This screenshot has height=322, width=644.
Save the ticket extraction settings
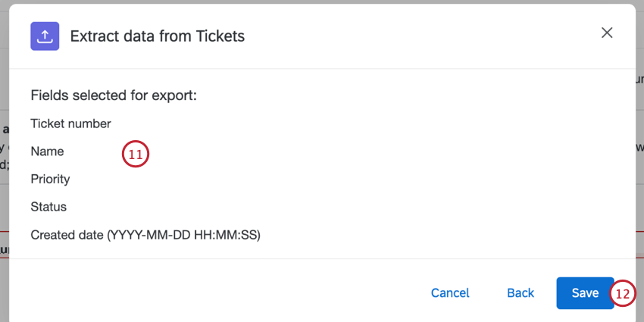click(x=585, y=293)
